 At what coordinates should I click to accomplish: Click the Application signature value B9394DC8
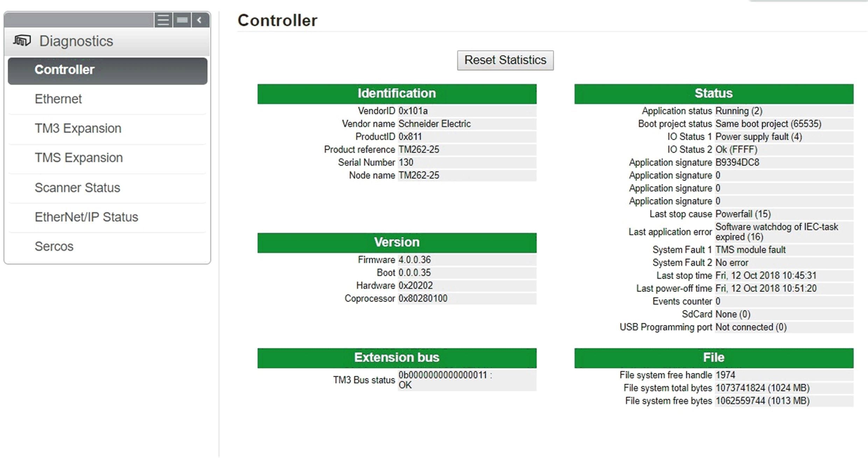coord(737,162)
